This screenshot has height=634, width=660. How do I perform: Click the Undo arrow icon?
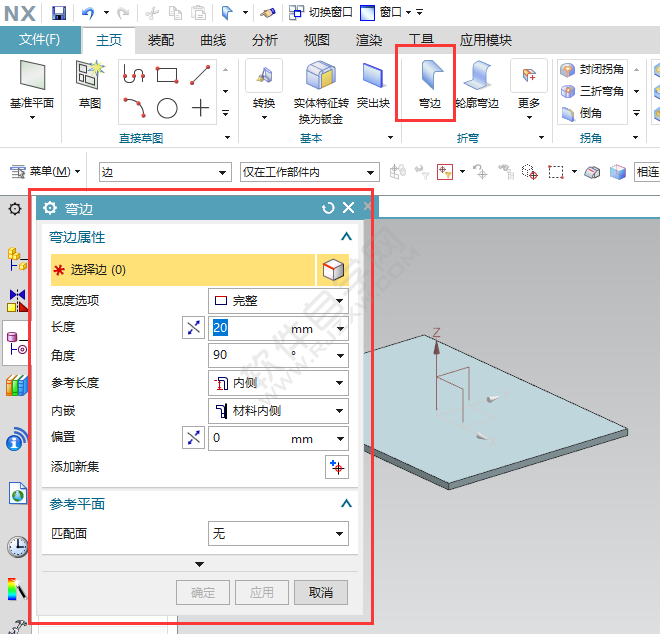[88, 13]
